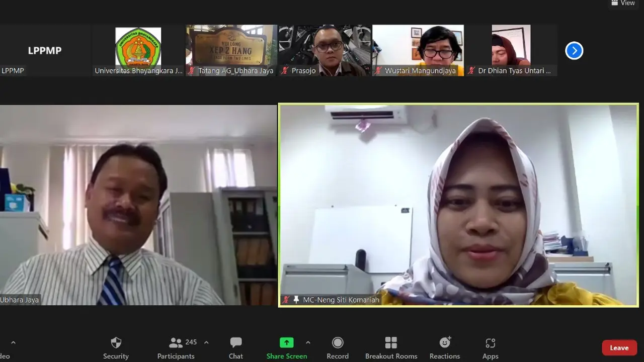Click the '245' participant count
The width and height of the screenshot is (644, 362).
point(191,342)
